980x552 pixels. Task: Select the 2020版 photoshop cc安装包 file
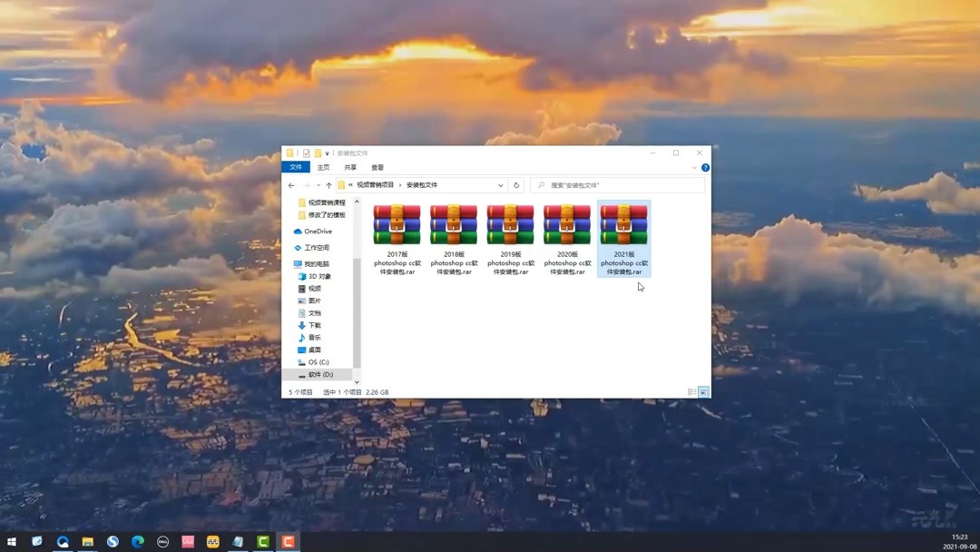(567, 223)
